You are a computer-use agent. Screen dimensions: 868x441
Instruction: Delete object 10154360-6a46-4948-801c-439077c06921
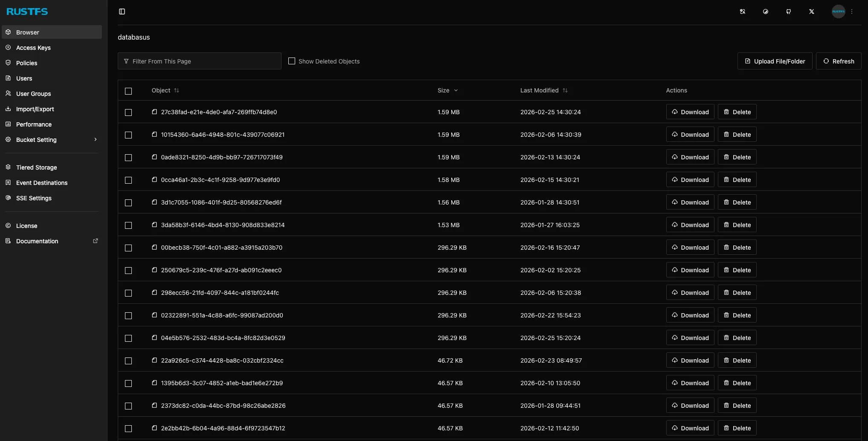tap(737, 135)
